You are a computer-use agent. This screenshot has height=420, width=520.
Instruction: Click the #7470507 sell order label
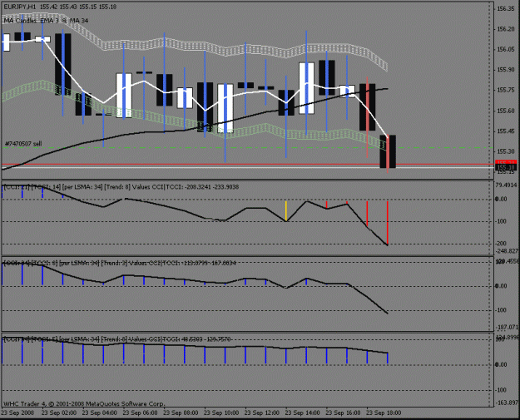tap(23, 144)
